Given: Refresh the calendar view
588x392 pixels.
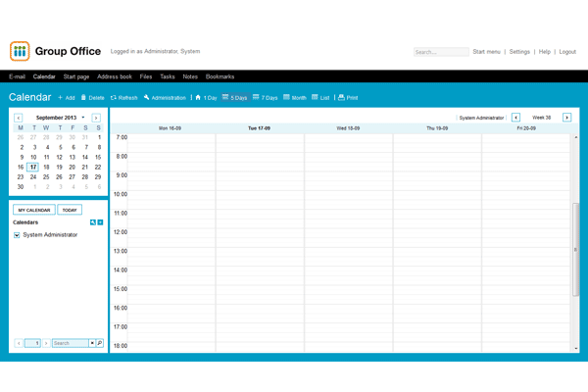Looking at the screenshot, I should (x=115, y=98).
